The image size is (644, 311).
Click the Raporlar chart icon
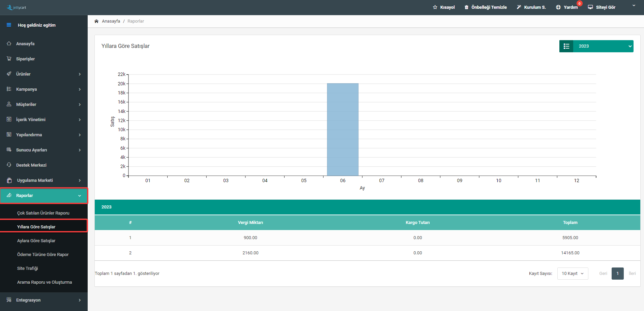9,195
